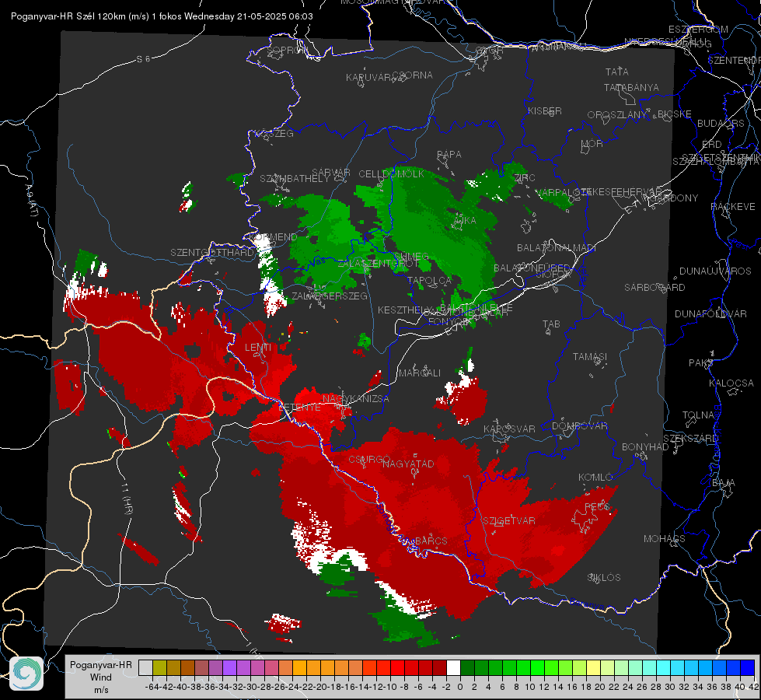Select the white swatch between -2 and 0

point(453,667)
